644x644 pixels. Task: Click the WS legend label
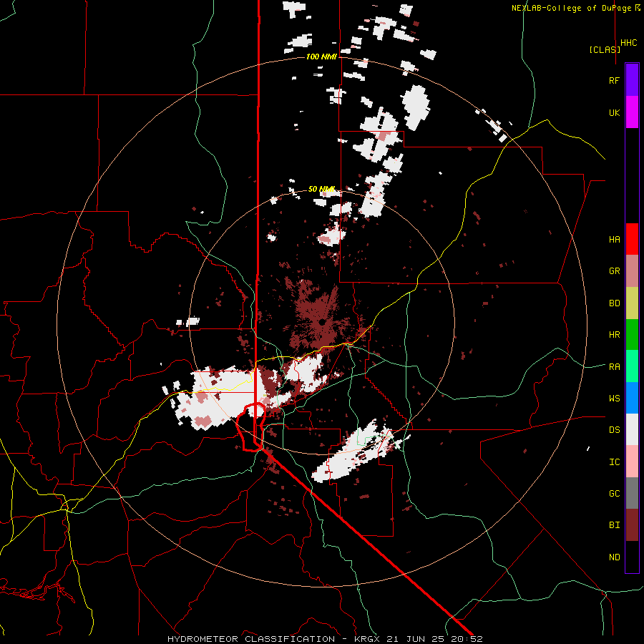(615, 399)
